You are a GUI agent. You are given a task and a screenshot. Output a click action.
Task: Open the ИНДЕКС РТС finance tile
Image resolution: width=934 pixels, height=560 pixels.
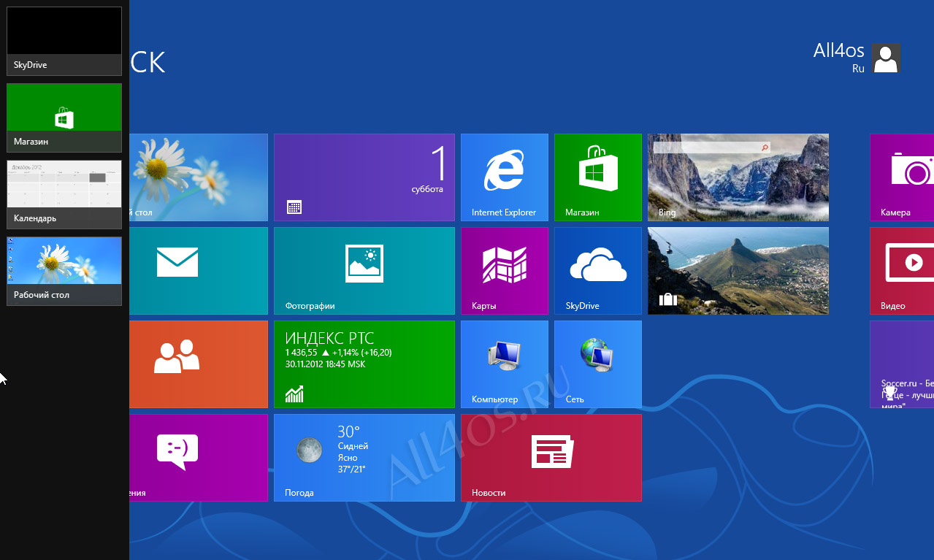tap(364, 364)
